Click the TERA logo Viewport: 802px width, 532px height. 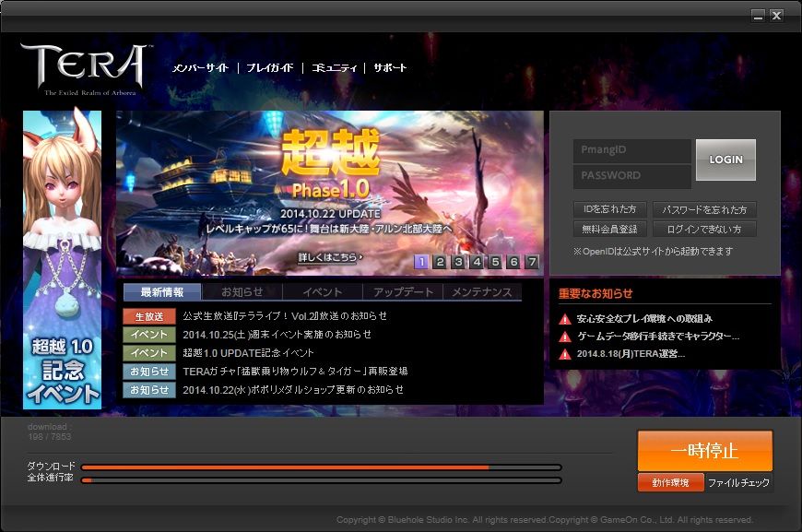pyautogui.click(x=86, y=69)
